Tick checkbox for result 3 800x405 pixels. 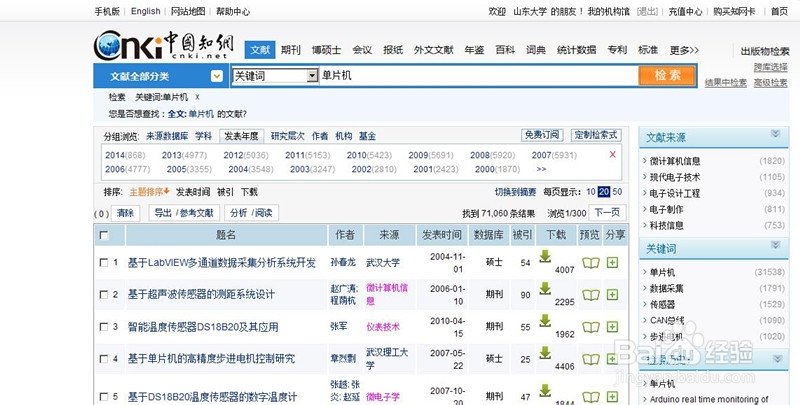(104, 327)
